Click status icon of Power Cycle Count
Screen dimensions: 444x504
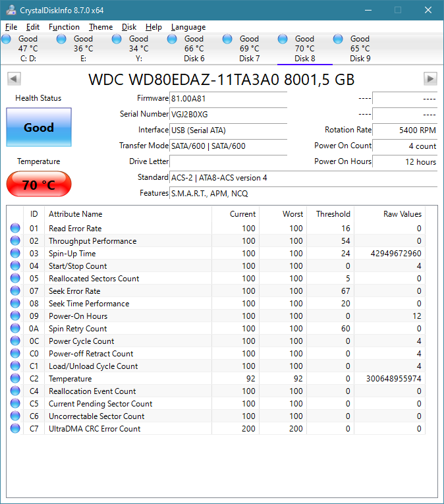coord(15,341)
